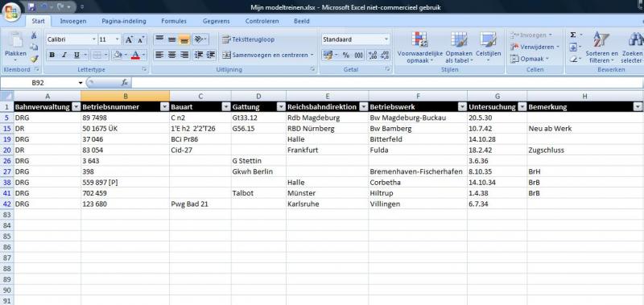This screenshot has width=644, height=305.
Task: Decrease decimal places
Action: pos(385,55)
